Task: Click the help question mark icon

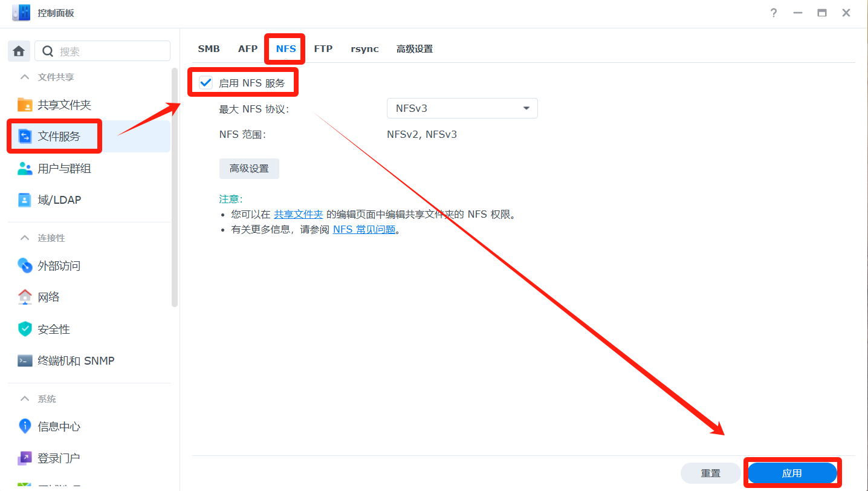Action: coord(774,13)
